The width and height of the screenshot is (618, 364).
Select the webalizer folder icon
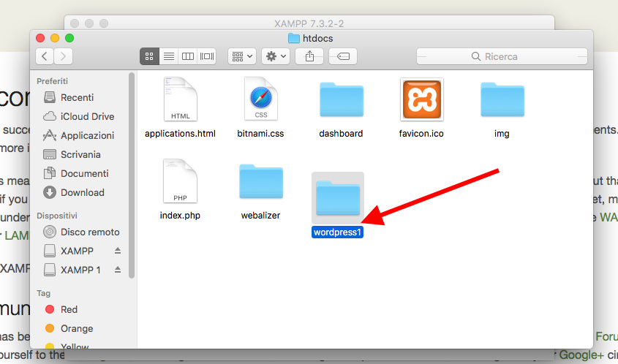pos(261,181)
